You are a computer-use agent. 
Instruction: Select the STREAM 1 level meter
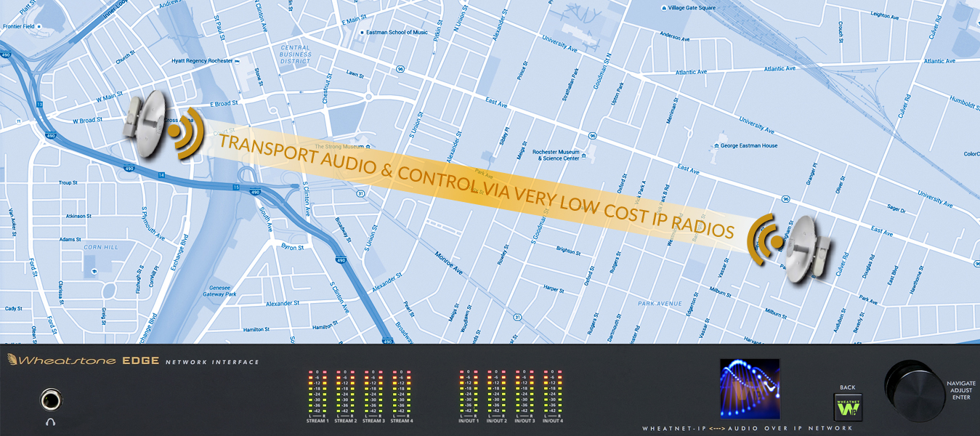click(x=317, y=396)
